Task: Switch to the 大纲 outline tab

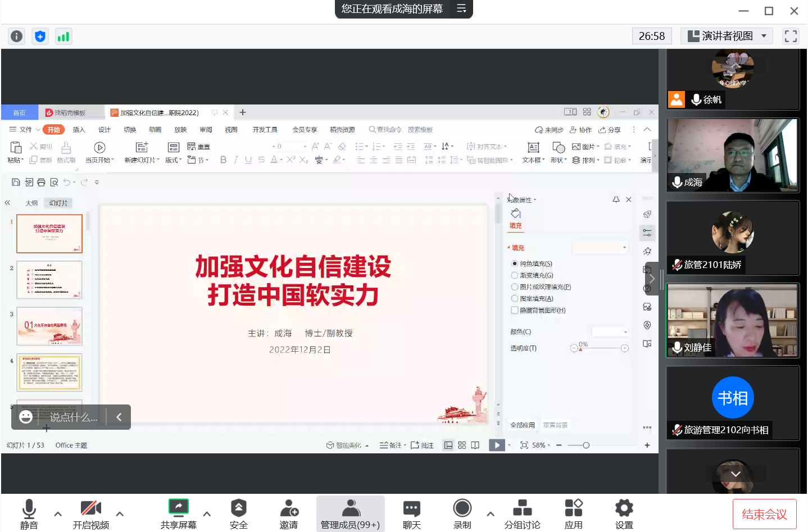Action: coord(31,203)
